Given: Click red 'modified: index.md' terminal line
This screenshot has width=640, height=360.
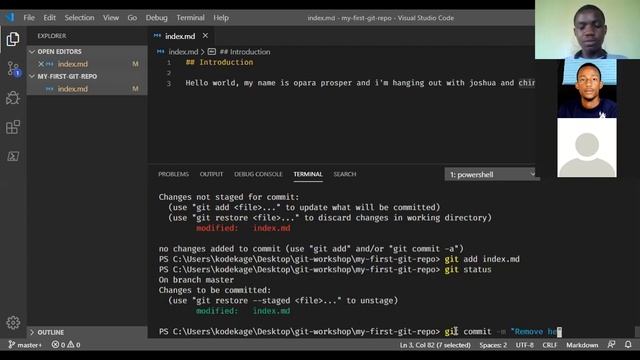Looking at the screenshot, I should point(243,228).
